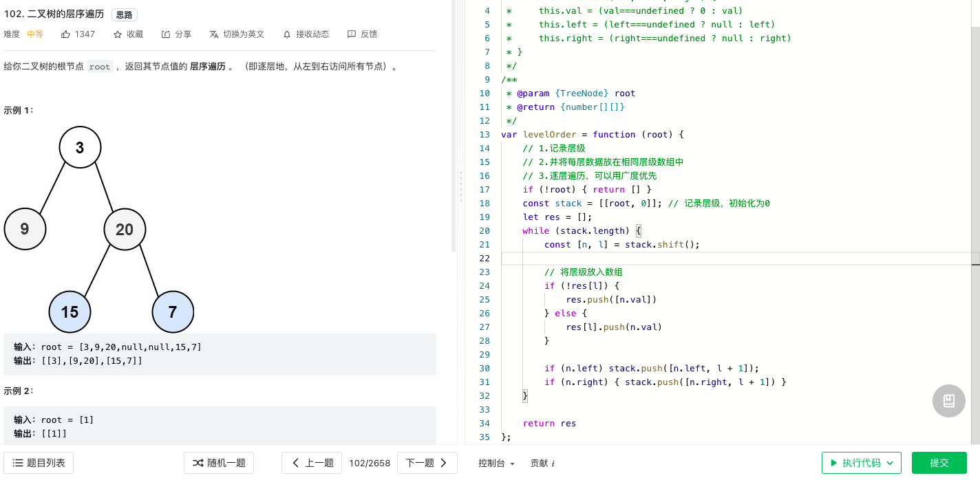Click the problem counter 102/2658
This screenshot has height=480, width=980.
point(370,463)
